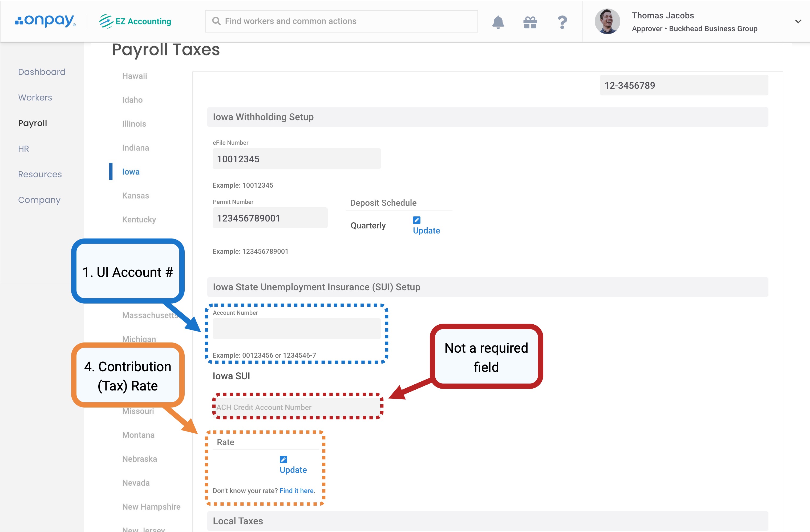The height and width of the screenshot is (532, 810).
Task: Select Illinois in the state list
Action: tap(134, 124)
